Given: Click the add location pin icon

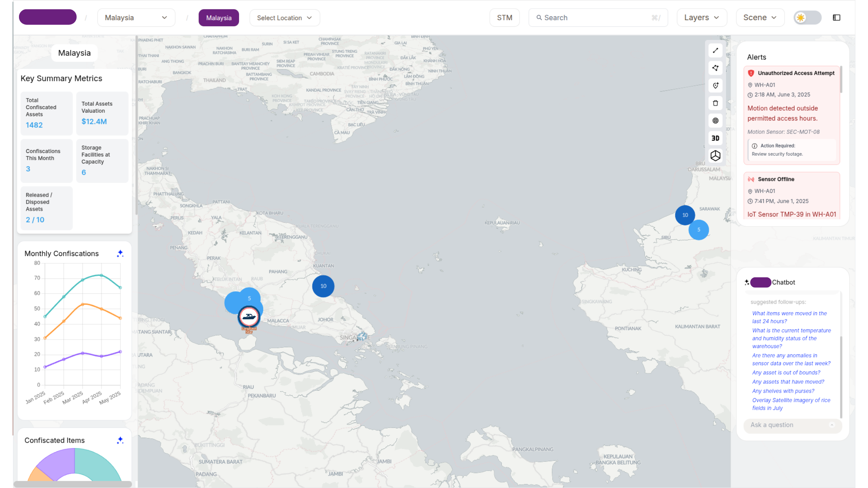Looking at the screenshot, I should [x=715, y=86].
